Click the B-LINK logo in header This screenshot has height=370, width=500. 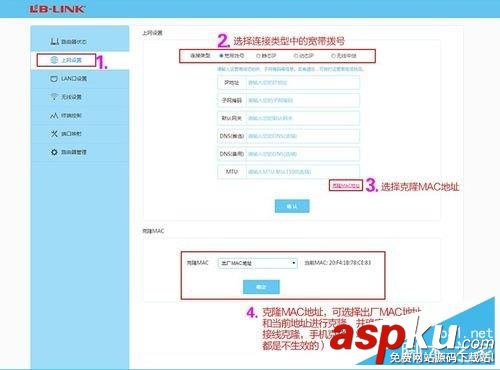click(x=56, y=9)
